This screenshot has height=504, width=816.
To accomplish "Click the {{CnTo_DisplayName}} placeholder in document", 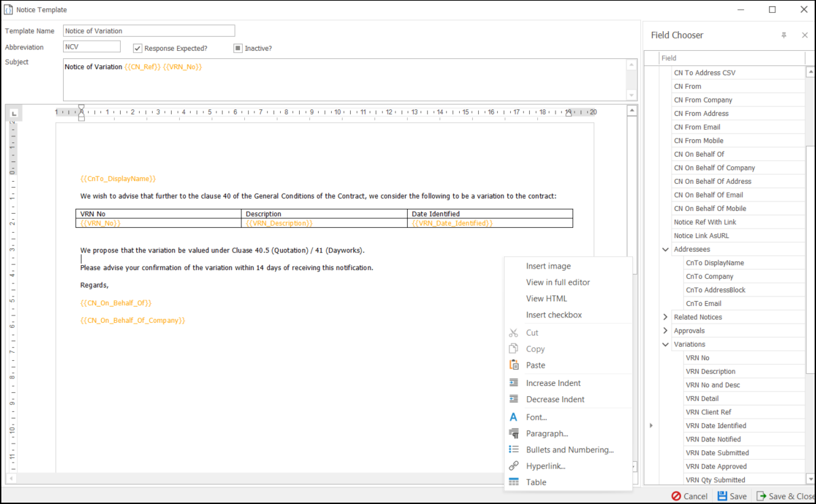I will 118,178.
